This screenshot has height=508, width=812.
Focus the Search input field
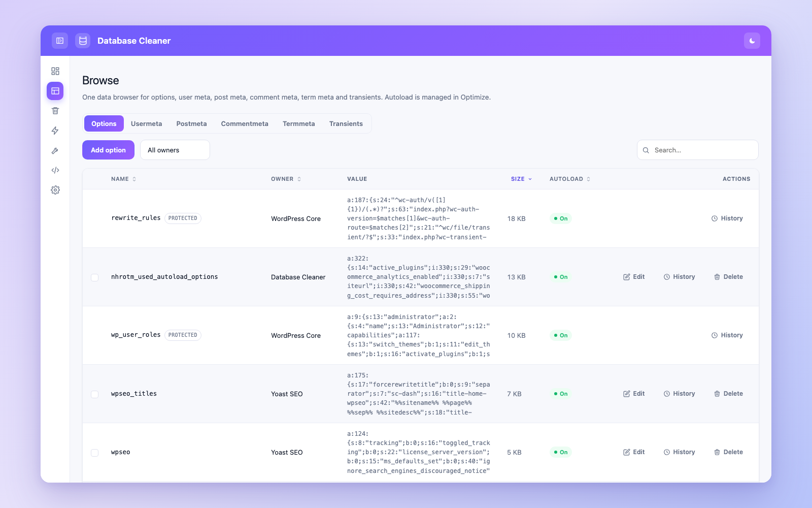coord(698,150)
